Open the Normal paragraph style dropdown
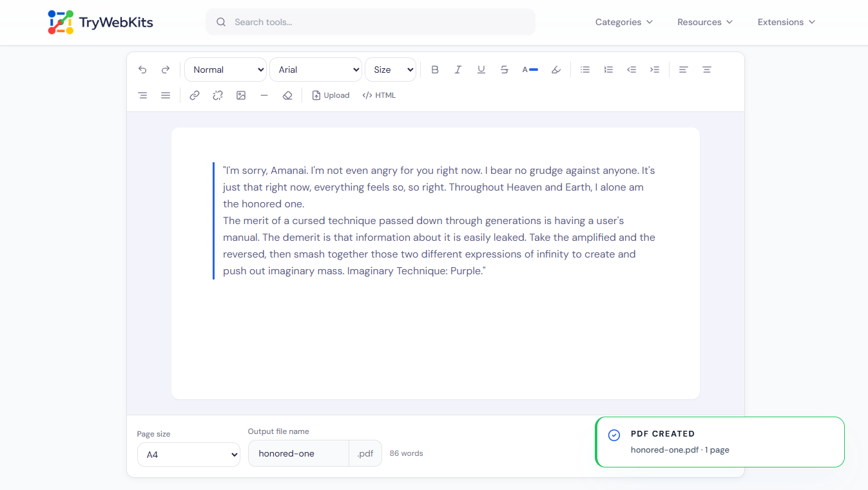Image resolution: width=868 pixels, height=490 pixels. pos(226,70)
